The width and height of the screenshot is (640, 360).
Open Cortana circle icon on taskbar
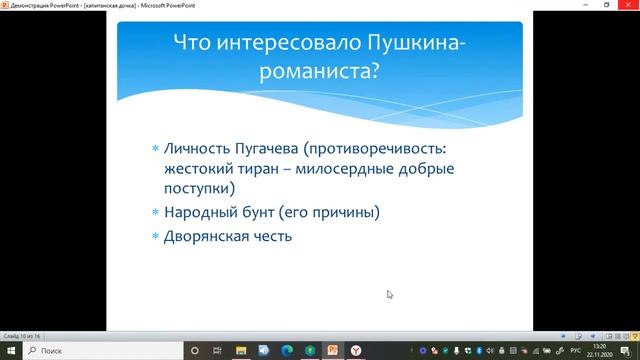pyautogui.click(x=195, y=351)
